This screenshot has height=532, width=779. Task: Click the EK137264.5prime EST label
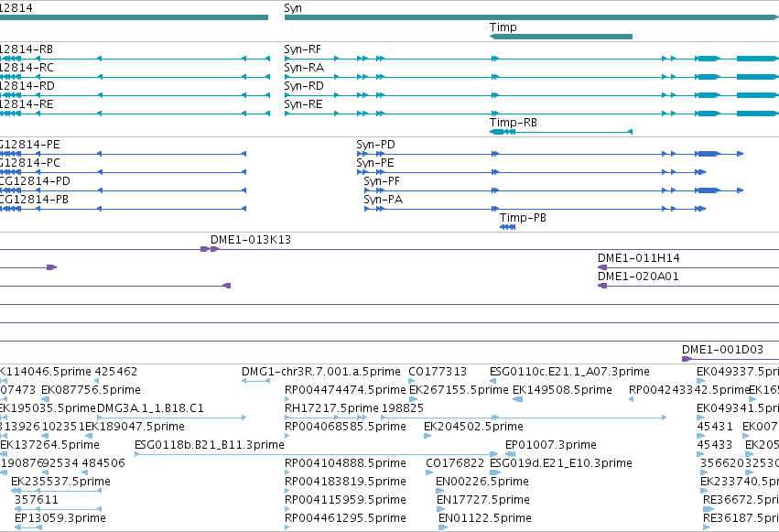click(49, 445)
